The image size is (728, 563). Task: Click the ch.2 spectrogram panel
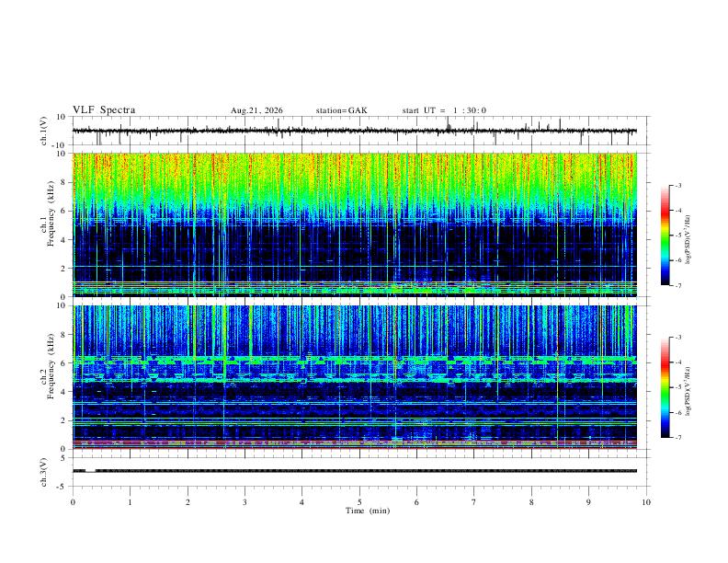pos(355,377)
